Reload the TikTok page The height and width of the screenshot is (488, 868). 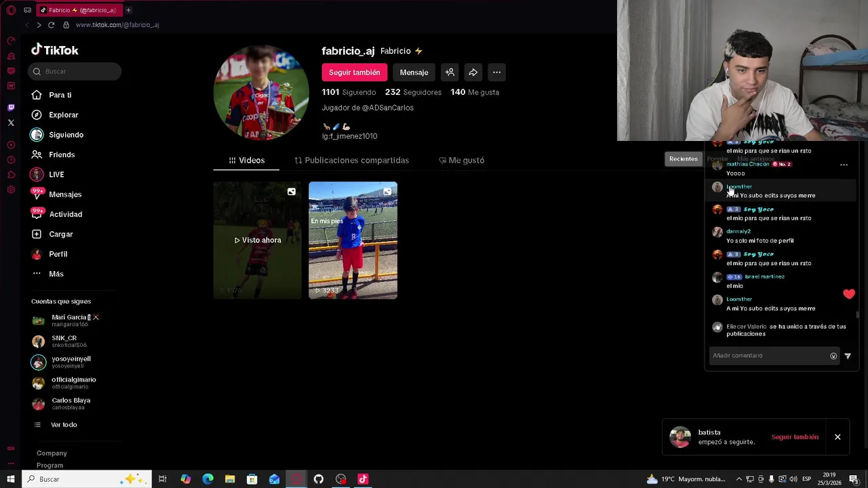click(x=51, y=25)
